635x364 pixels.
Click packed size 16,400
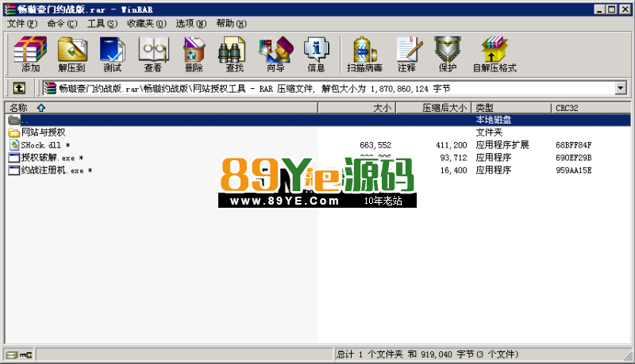click(453, 171)
